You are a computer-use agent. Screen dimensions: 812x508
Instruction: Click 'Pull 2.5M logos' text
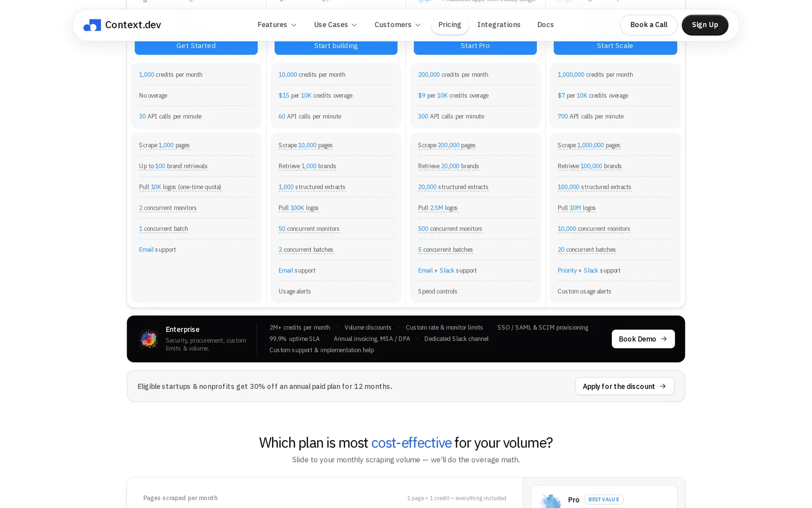point(438,208)
